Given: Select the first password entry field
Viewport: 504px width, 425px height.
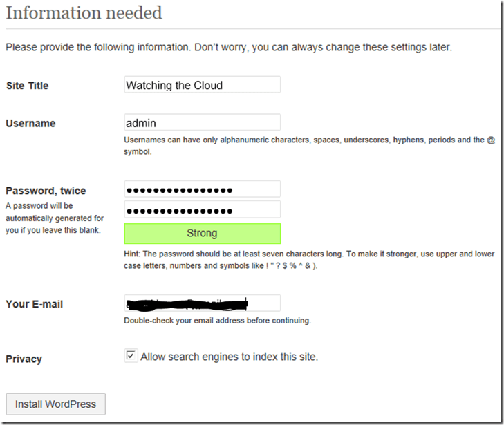Looking at the screenshot, I should (x=202, y=190).
